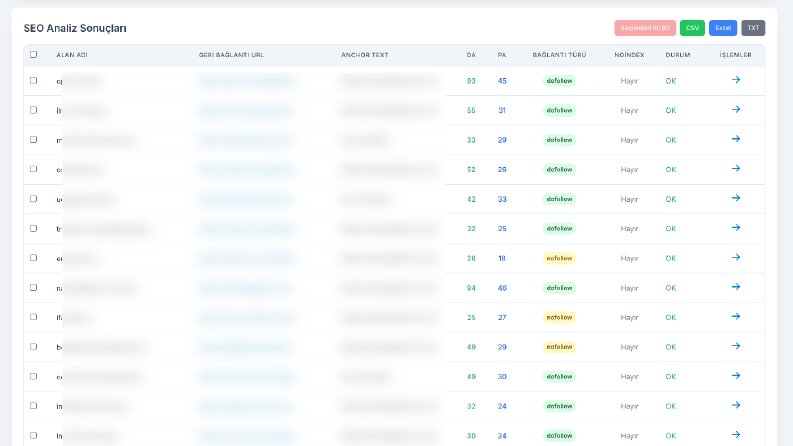Check the box for the DA 33 row
This screenshot has width=793, height=446.
[33, 140]
